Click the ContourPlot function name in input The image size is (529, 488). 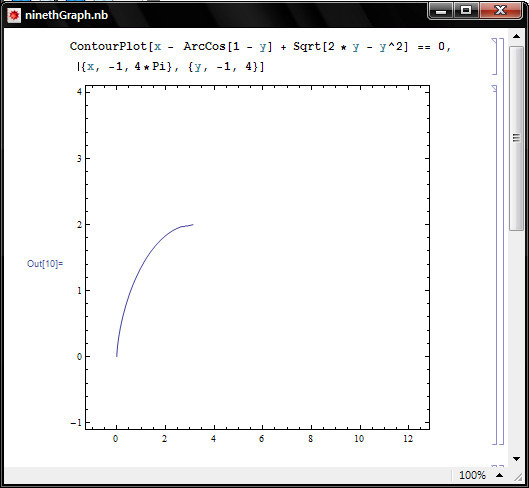108,46
